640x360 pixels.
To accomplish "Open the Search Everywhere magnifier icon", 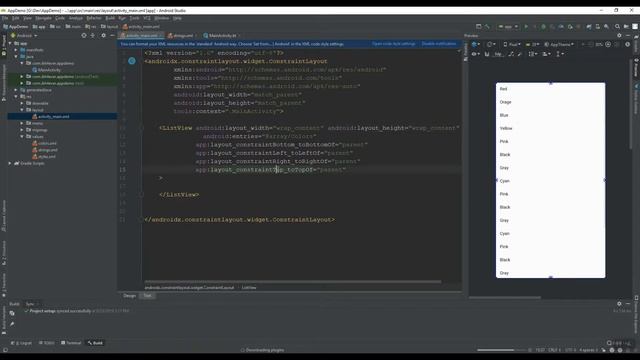I will (x=618, y=27).
